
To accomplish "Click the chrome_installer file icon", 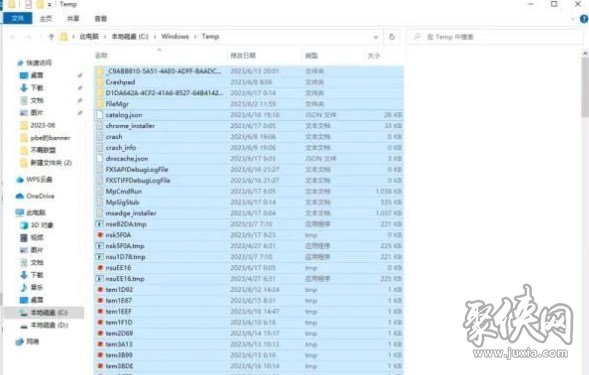I will click(x=100, y=126).
